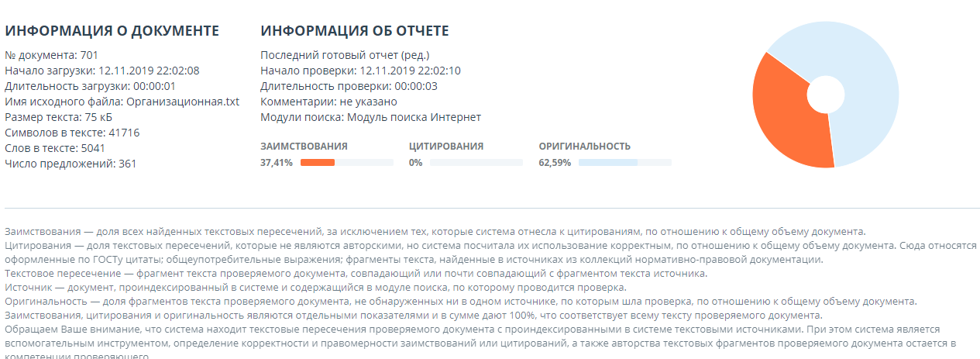Click the orange Заимствования progress bar
980x359 pixels.
pos(318,163)
